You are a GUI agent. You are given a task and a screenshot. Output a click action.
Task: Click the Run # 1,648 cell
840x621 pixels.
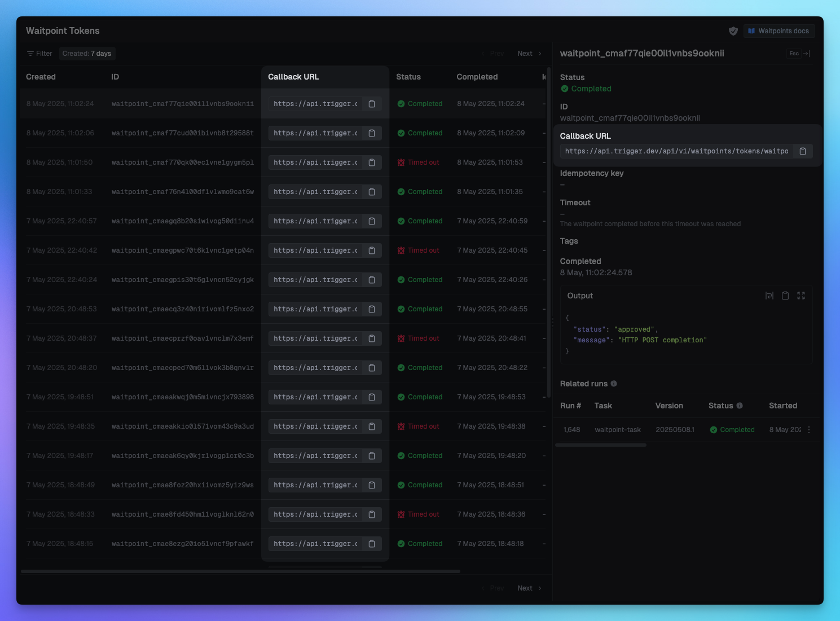571,430
